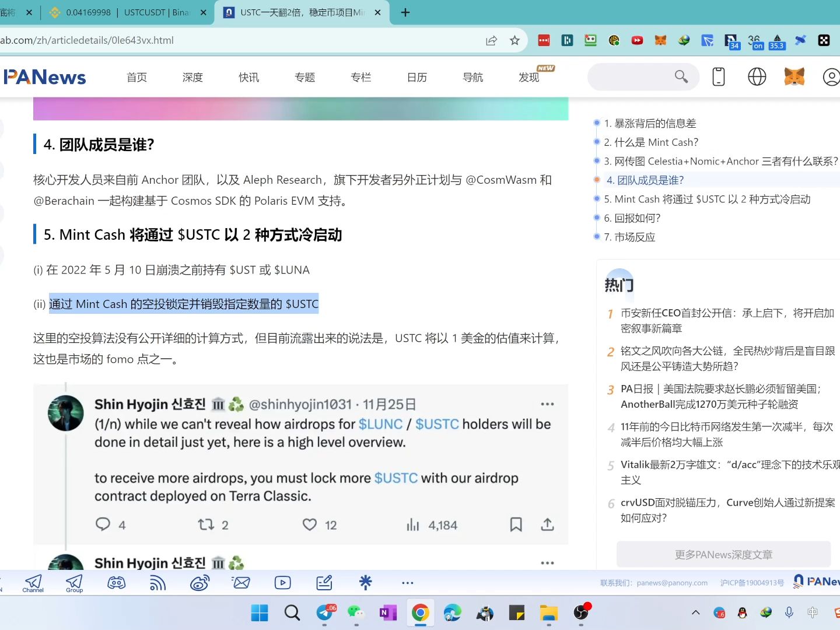840x630 pixels.
Task: Click the email envelope icon in footer
Action: point(241,582)
